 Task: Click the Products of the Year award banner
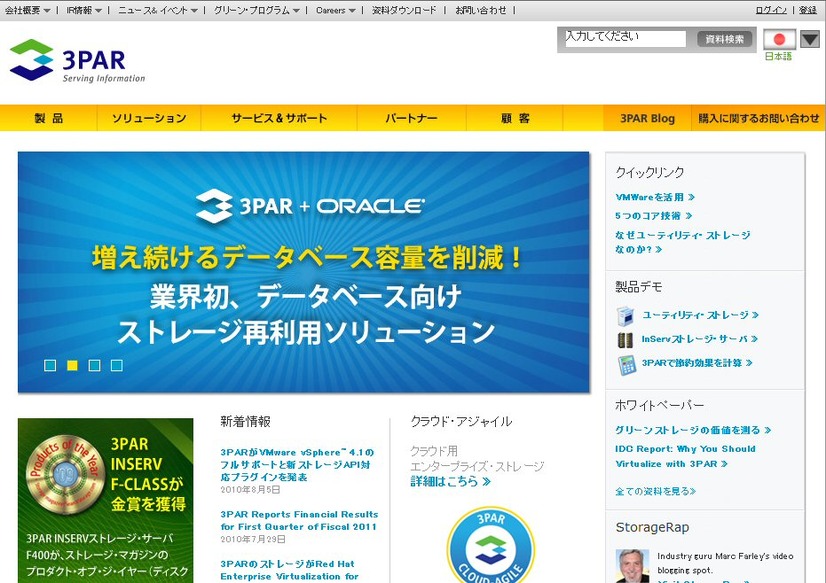(x=105, y=500)
